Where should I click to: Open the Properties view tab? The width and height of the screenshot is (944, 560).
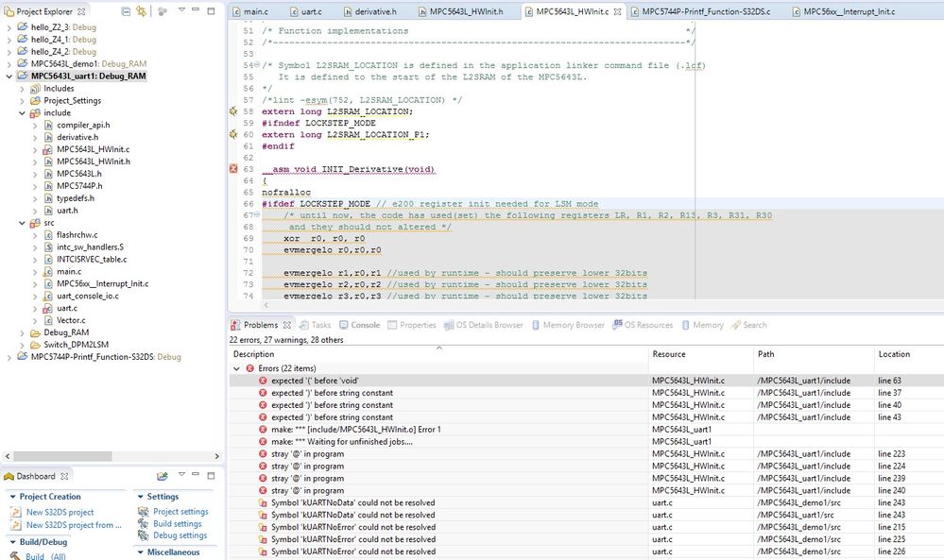pos(412,325)
